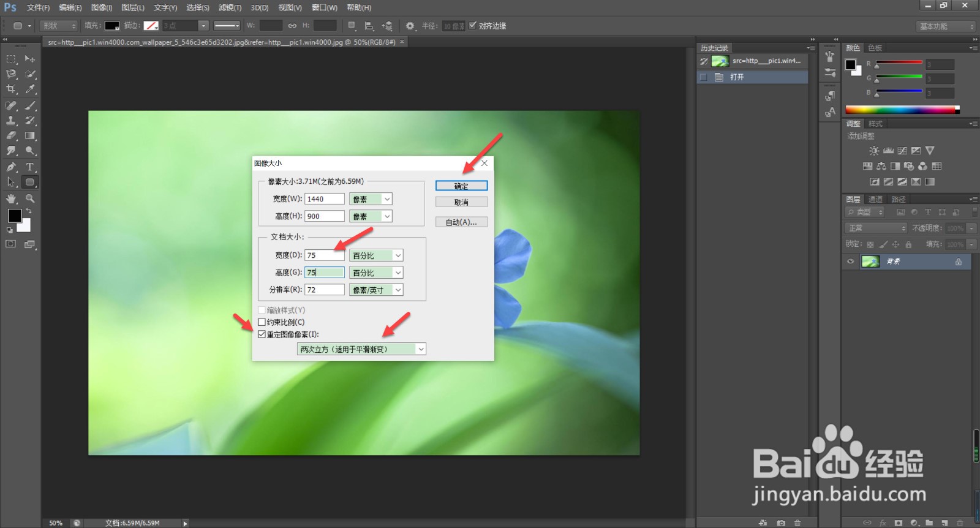The image size is (980, 528).
Task: Select the Horizontal Type tool
Action: [x=29, y=167]
